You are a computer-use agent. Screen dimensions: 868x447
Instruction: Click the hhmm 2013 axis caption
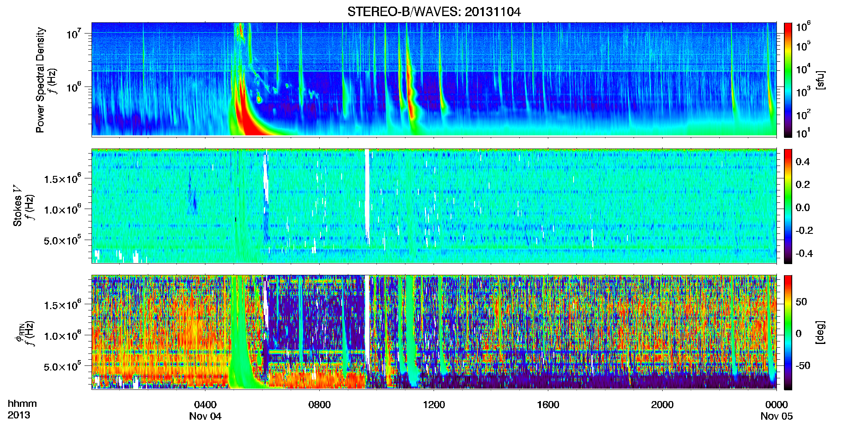[x=22, y=409]
